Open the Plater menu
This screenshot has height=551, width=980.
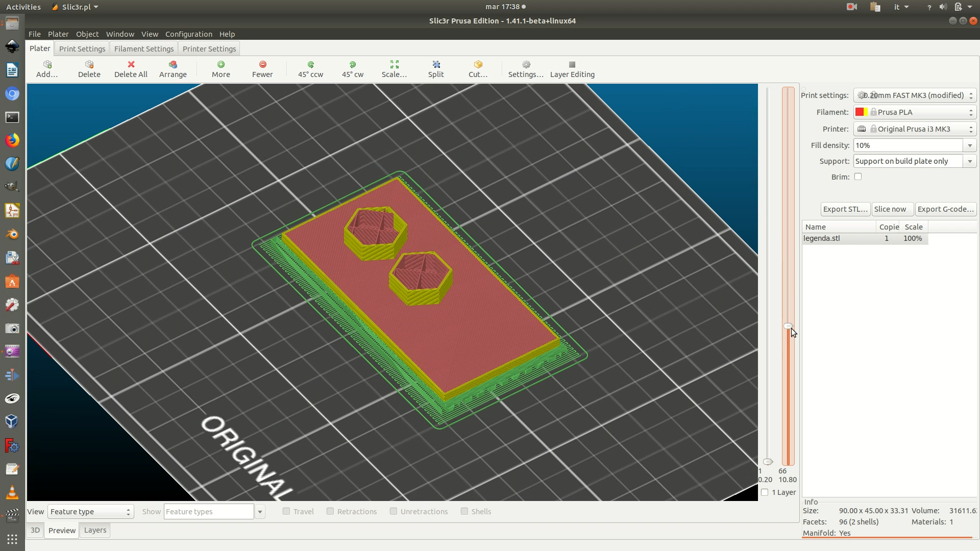pos(58,34)
